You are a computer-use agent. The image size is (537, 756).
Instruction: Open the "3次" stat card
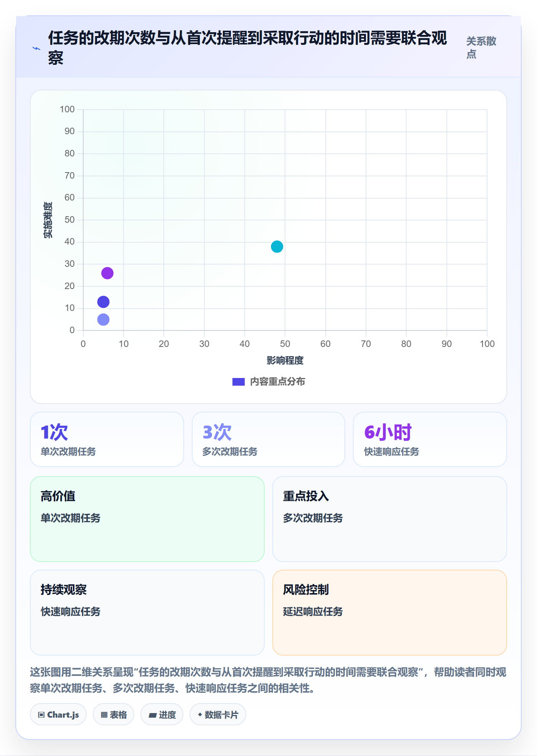(268, 439)
